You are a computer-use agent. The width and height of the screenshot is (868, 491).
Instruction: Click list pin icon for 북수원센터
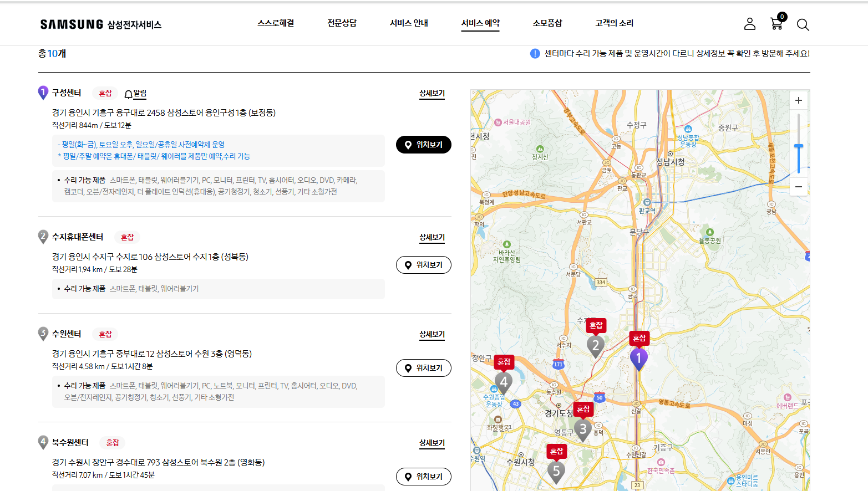click(43, 442)
